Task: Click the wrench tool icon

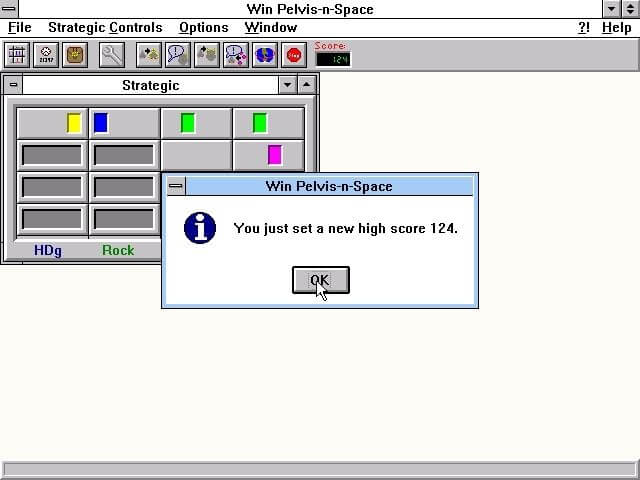Action: click(x=112, y=55)
